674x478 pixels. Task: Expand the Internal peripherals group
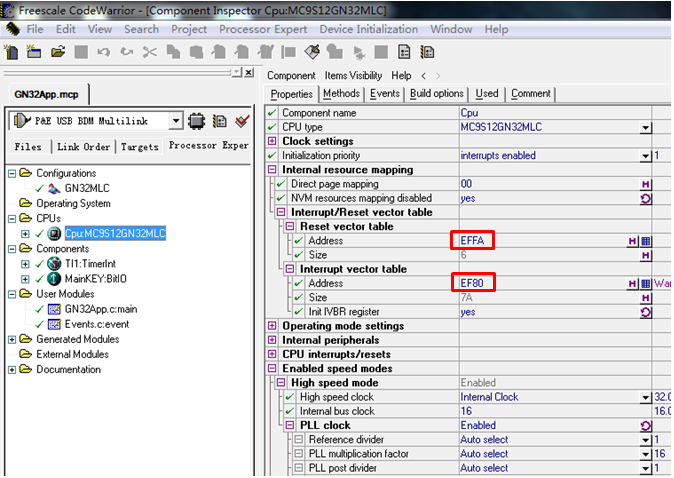coord(272,340)
